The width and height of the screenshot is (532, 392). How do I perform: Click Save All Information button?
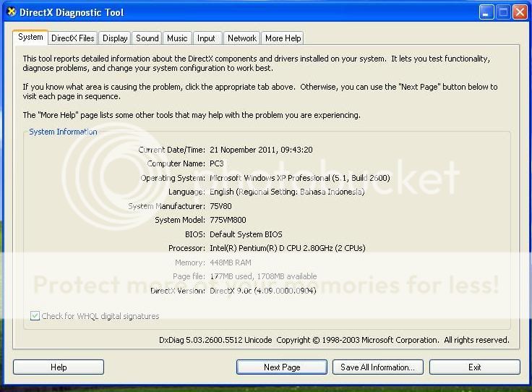377,367
